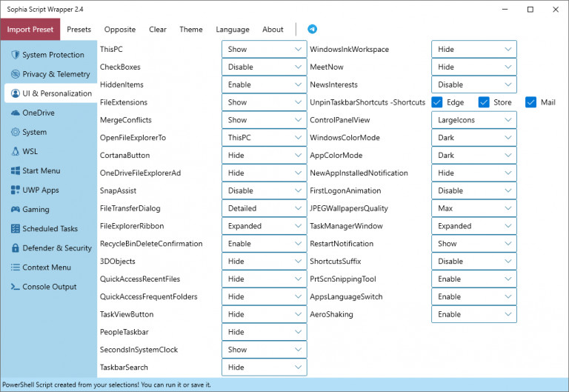
Task: Open the PrtScnSnippingTool dropdown
Action: pos(474,279)
